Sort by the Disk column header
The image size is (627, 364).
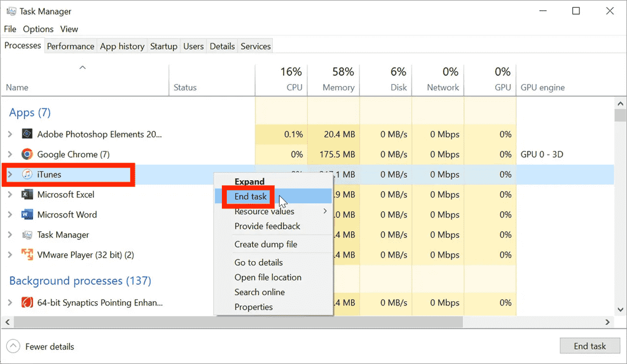pos(386,80)
